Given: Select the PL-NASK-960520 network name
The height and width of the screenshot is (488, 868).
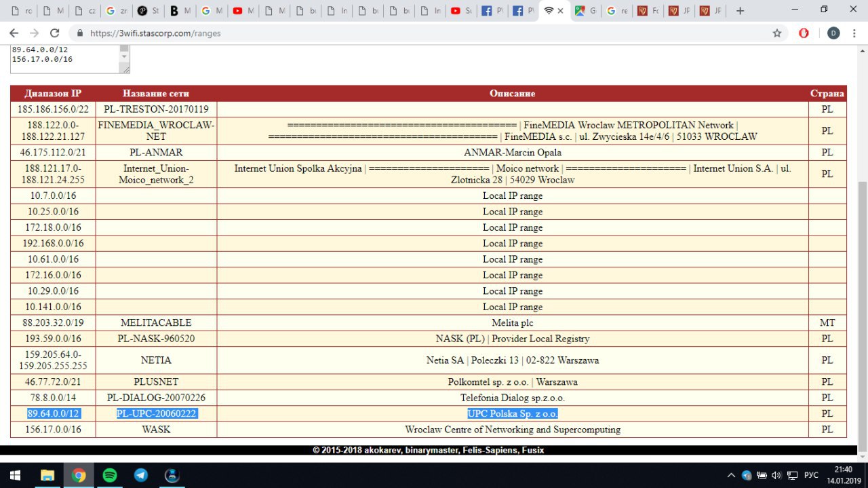Looking at the screenshot, I should [156, 339].
